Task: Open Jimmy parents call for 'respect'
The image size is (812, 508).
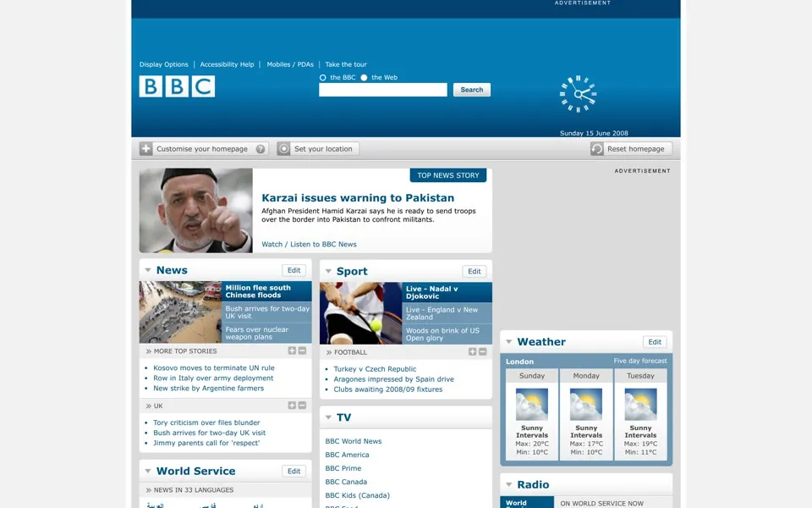Action: coord(206,443)
